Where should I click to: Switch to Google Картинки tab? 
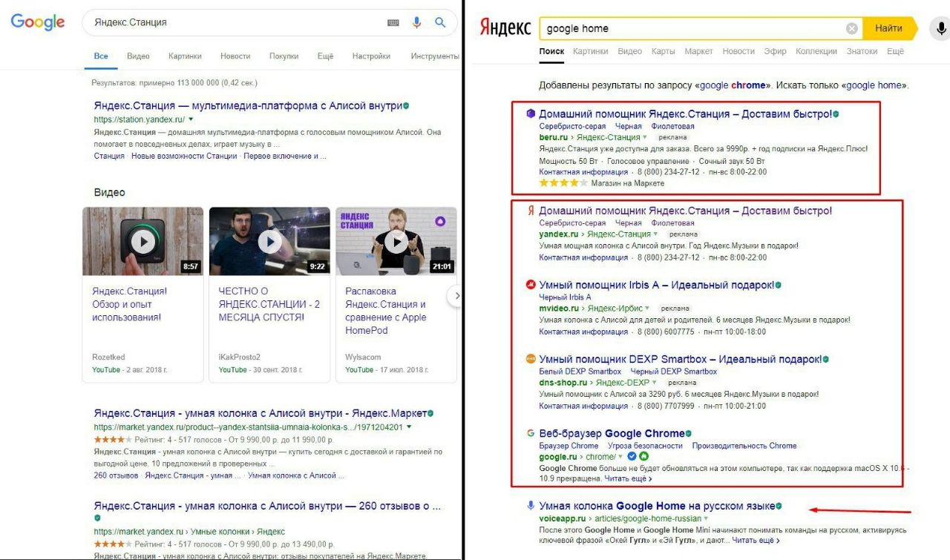pyautogui.click(x=185, y=56)
